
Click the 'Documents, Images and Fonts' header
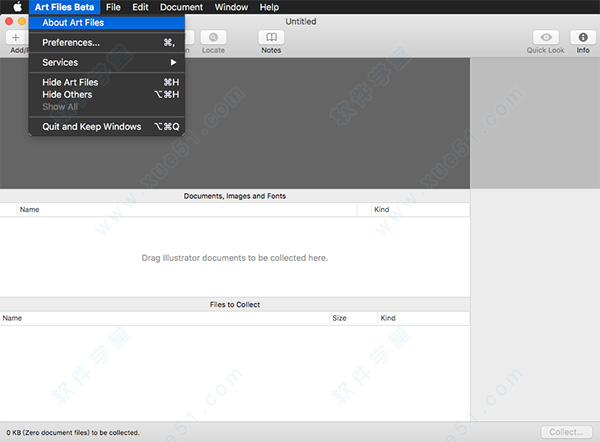click(235, 196)
